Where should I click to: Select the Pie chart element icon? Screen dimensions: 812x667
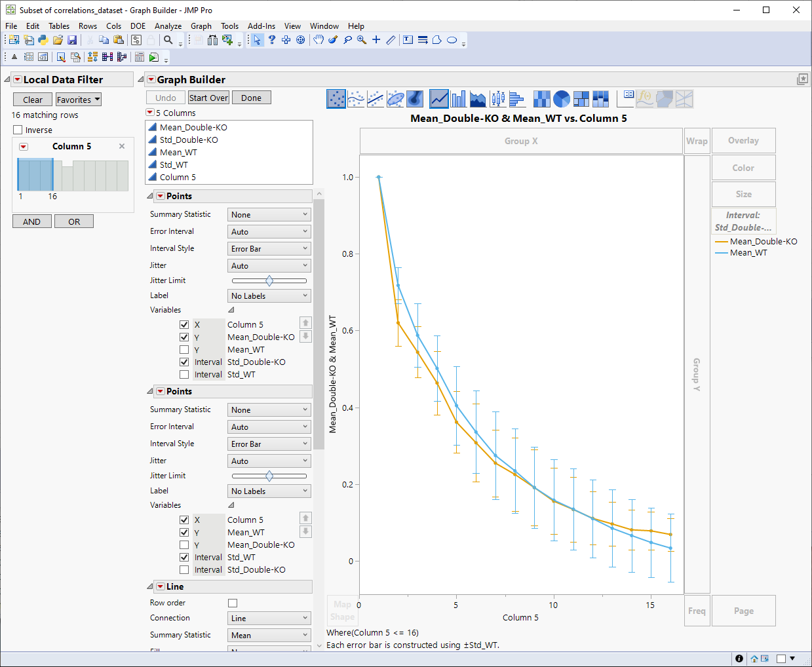pos(562,99)
